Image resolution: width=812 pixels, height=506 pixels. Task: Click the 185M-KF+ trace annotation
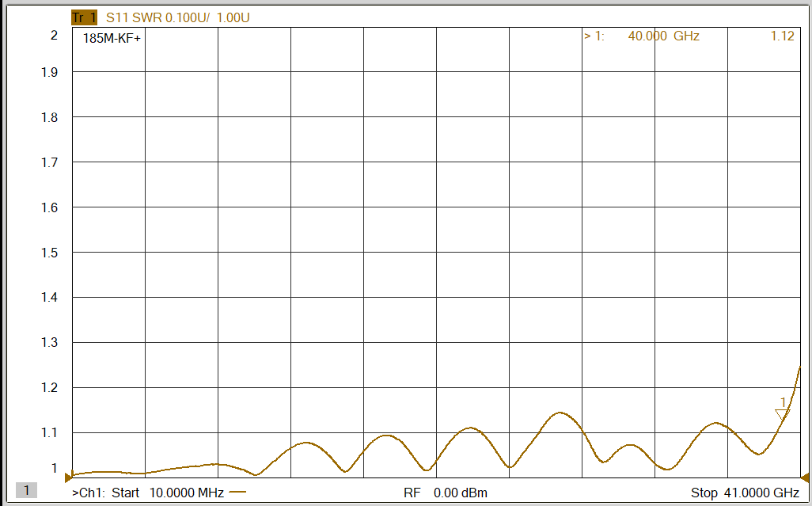pos(112,38)
